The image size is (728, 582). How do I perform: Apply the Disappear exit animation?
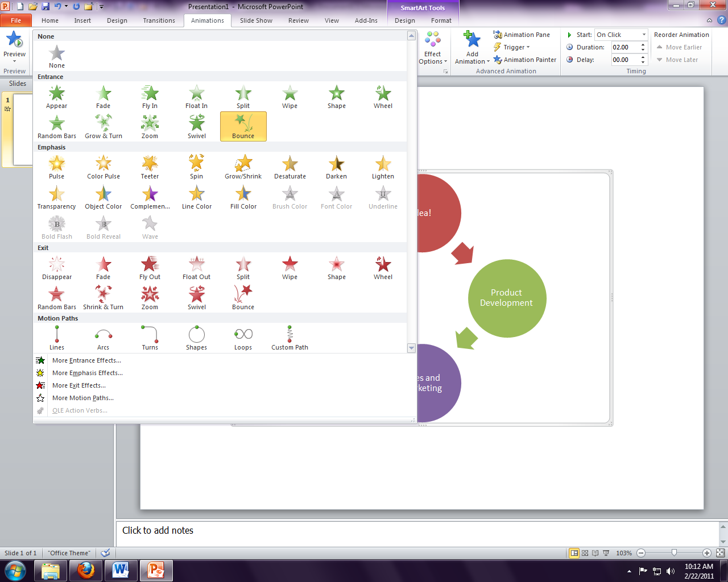click(x=57, y=268)
